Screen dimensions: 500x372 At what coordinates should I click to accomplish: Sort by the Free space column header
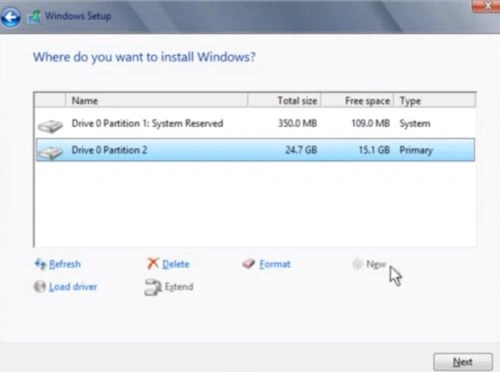pyautogui.click(x=358, y=100)
